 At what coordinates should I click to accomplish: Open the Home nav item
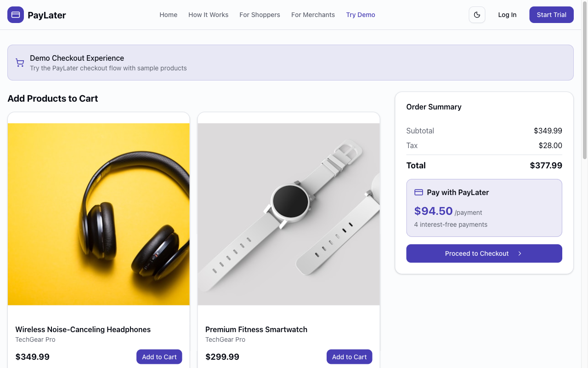[169, 15]
